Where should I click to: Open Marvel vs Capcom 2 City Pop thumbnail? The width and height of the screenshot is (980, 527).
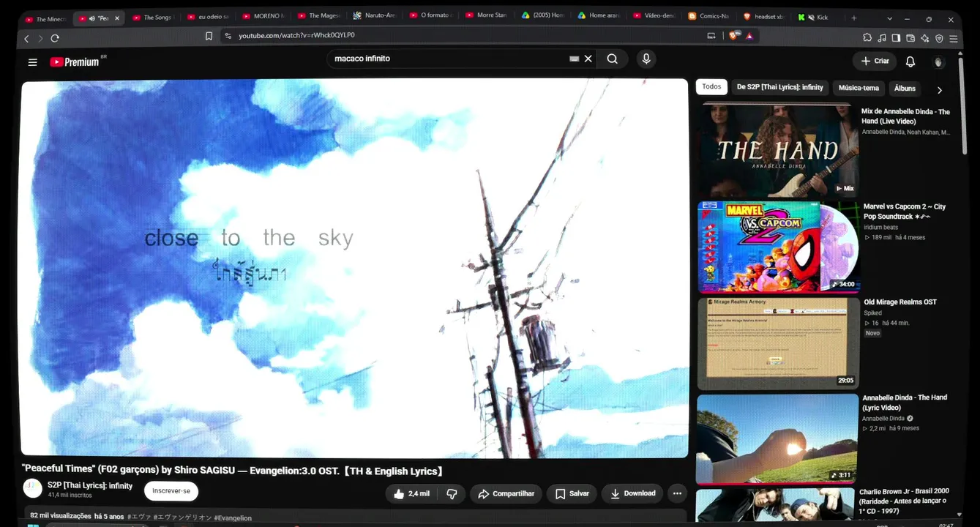point(779,247)
